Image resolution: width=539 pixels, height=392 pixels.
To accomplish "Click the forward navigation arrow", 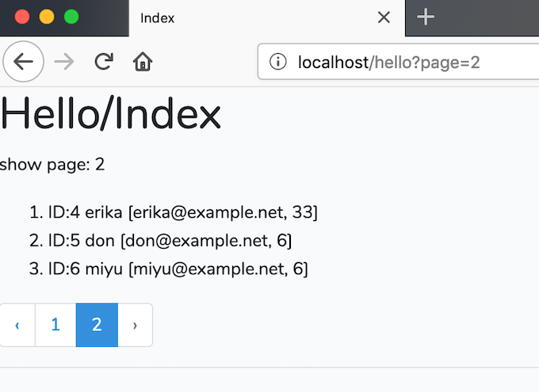I will [64, 62].
